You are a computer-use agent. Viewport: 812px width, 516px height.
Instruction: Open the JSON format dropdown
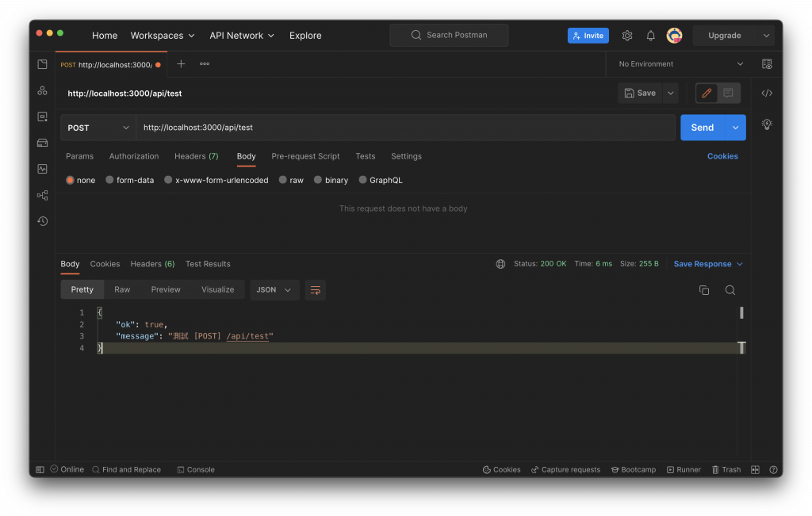pyautogui.click(x=274, y=290)
